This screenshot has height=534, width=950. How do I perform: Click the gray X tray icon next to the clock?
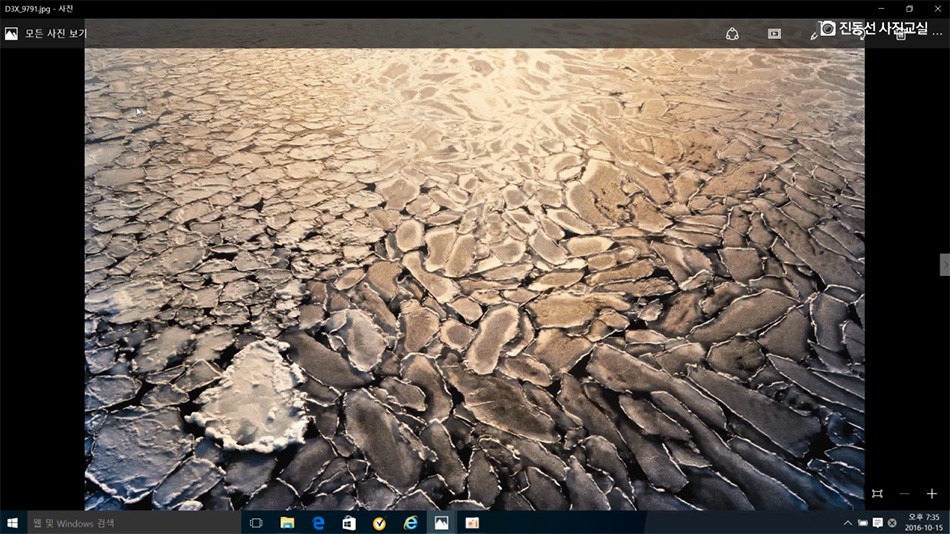click(x=892, y=522)
